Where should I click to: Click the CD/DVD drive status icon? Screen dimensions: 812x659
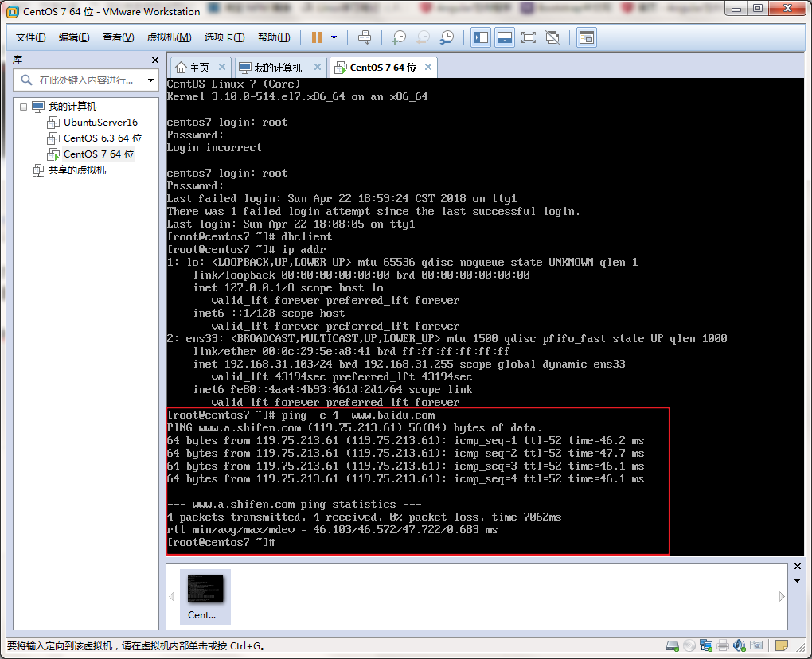click(x=689, y=645)
